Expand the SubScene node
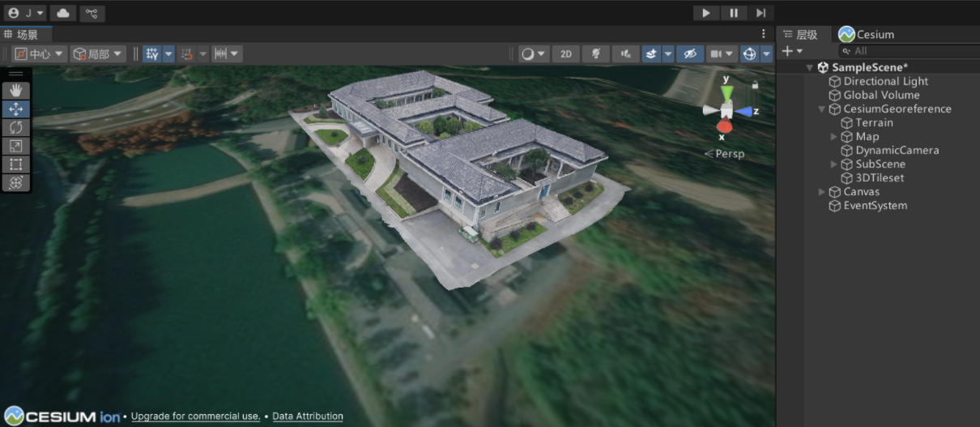This screenshot has width=980, height=427. coord(834,164)
